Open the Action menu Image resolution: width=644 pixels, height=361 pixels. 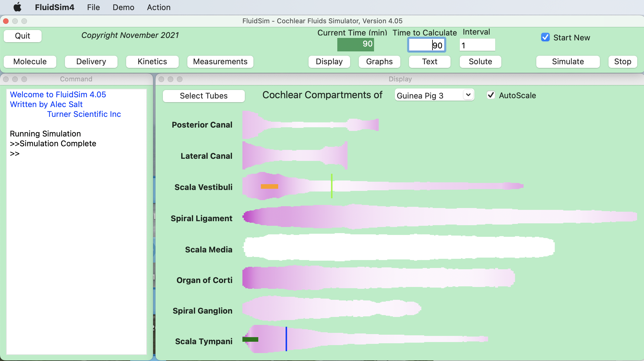click(159, 7)
